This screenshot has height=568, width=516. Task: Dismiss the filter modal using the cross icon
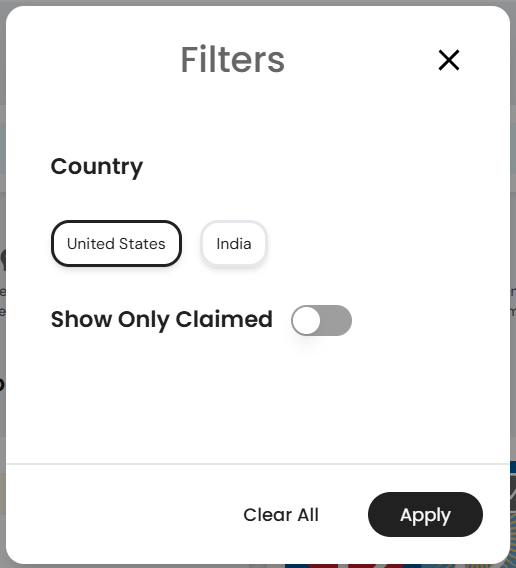[449, 60]
